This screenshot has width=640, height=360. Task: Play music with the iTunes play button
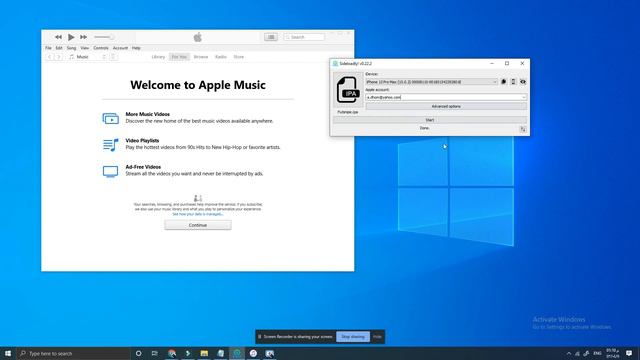click(71, 37)
